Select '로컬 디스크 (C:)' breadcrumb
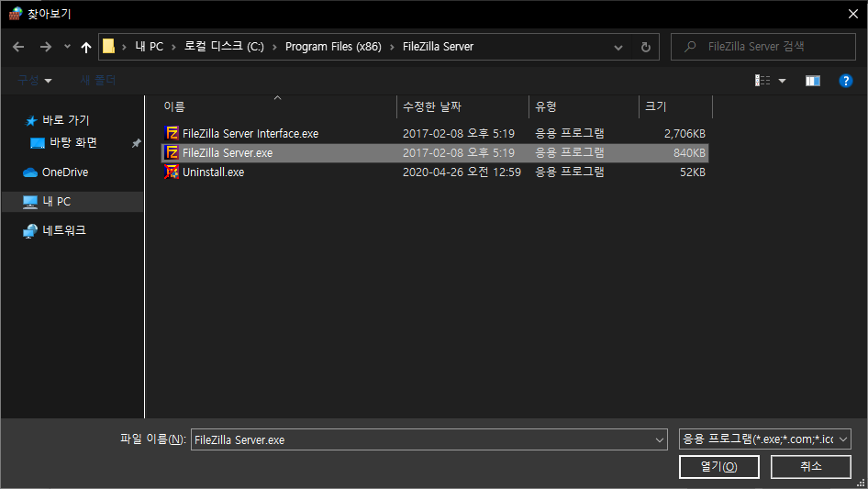This screenshot has width=868, height=489. [x=224, y=47]
